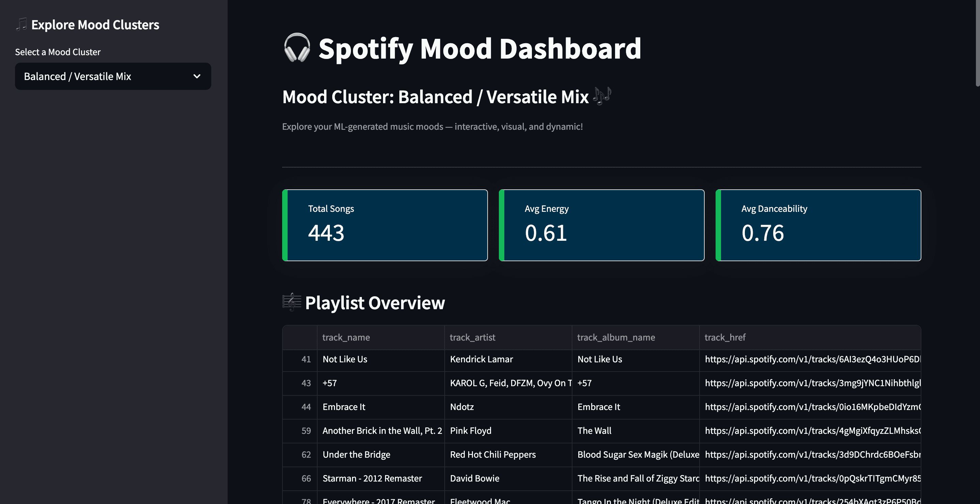Click the "David Bowie" artist cell
Viewport: 980px width, 504px height.
508,478
